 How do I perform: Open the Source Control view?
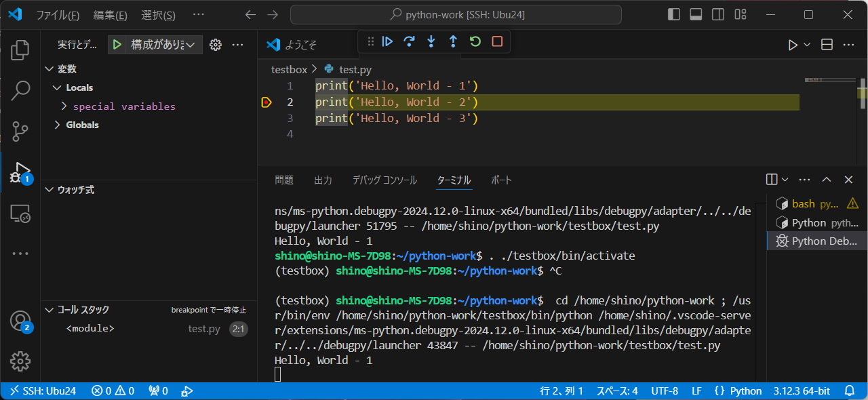tap(20, 131)
